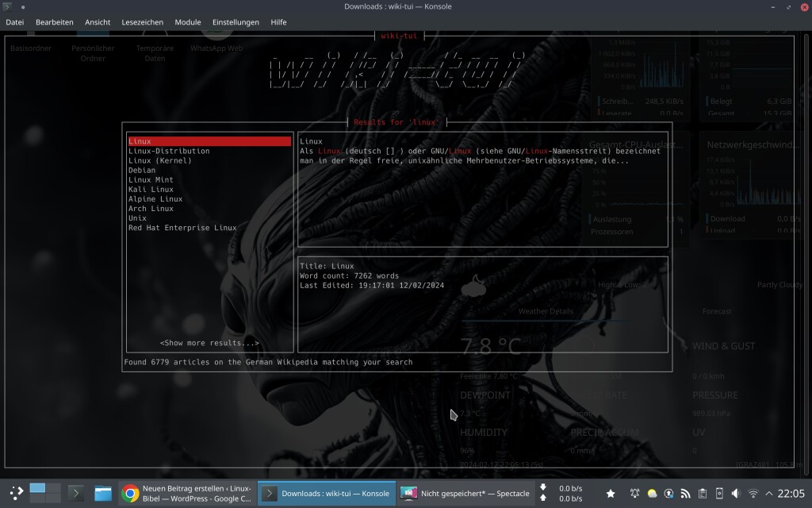
Task: Maximize the Konsole window
Action: (x=789, y=6)
